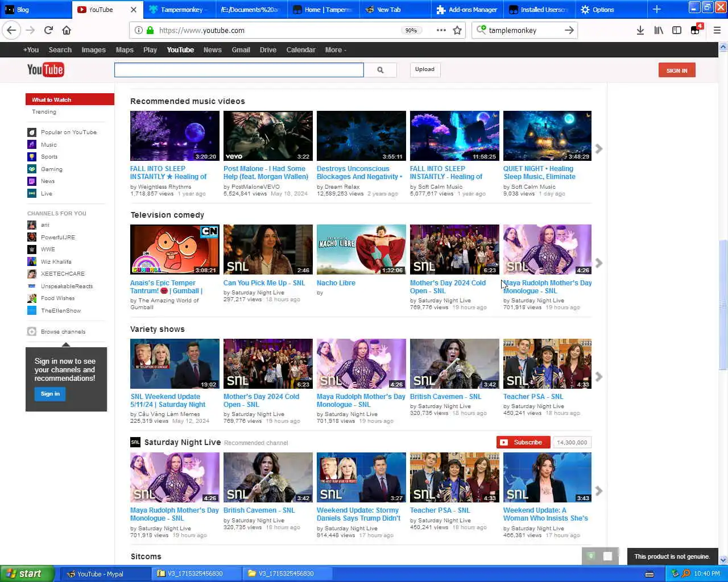Screen dimensions: 728x582
Task: Open the Library bookshelf icon
Action: (659, 30)
